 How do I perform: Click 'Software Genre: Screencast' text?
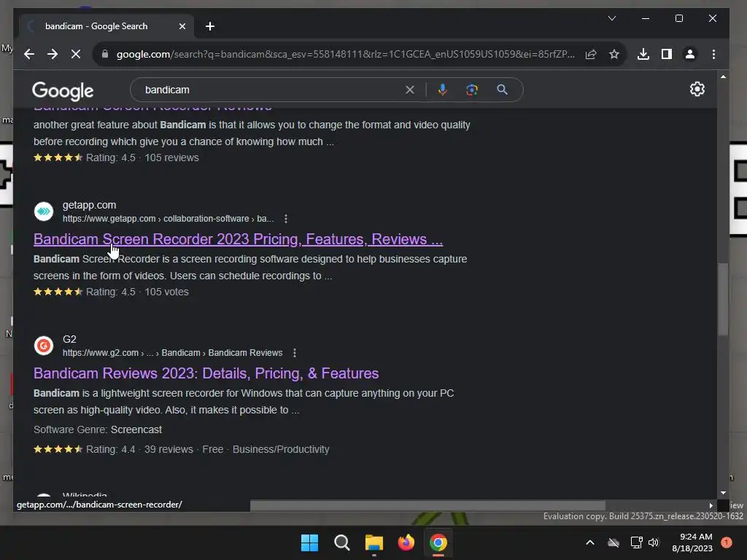click(x=98, y=429)
